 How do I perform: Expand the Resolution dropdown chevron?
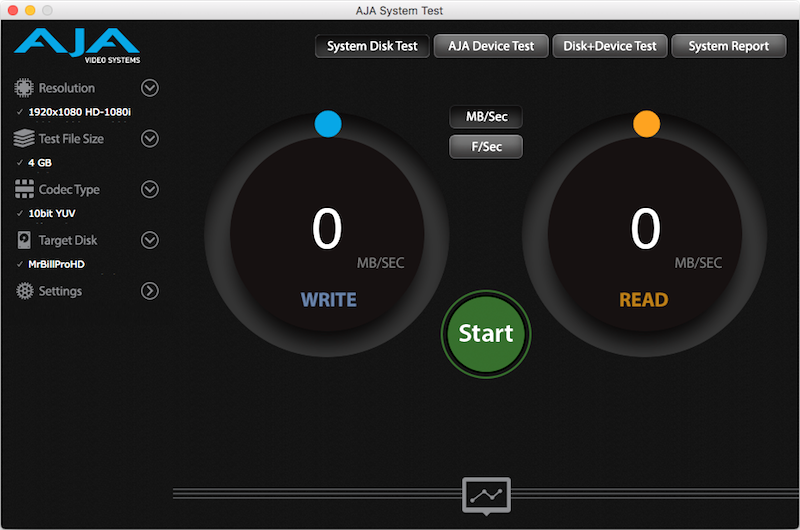pyautogui.click(x=150, y=88)
